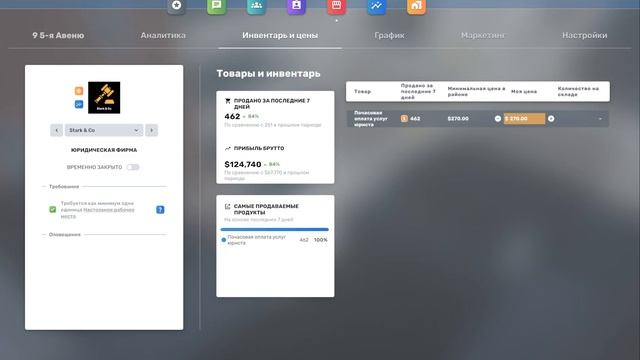Image resolution: width=640 pixels, height=360 pixels.
Task: Open the blue question mark help
Action: [x=160, y=209]
